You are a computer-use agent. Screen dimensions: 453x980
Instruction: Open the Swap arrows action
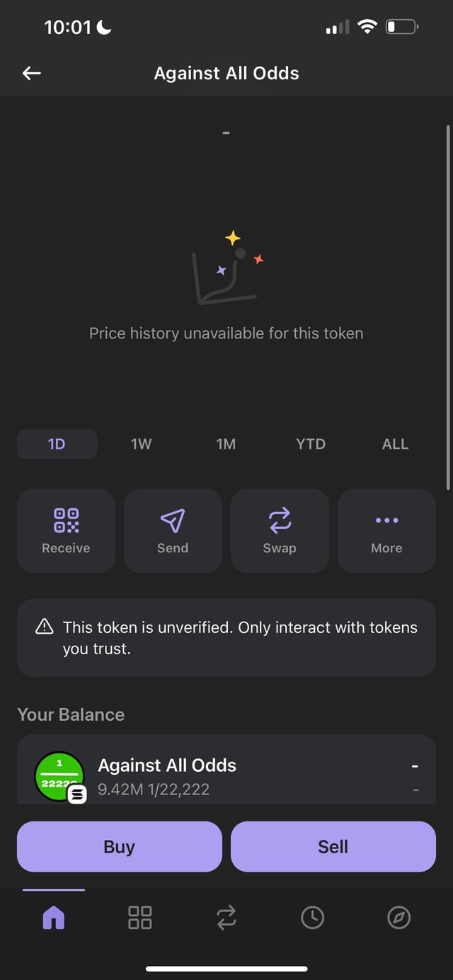[280, 530]
